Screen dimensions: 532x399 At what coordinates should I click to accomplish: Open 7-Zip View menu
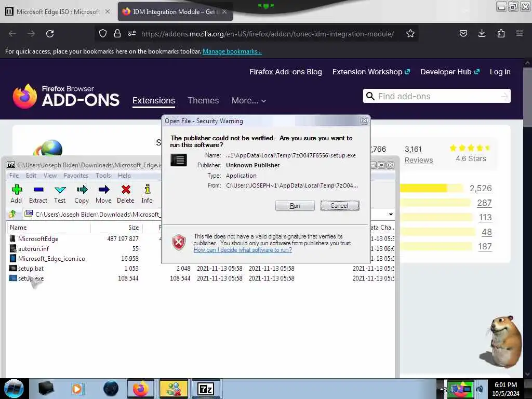point(50,176)
